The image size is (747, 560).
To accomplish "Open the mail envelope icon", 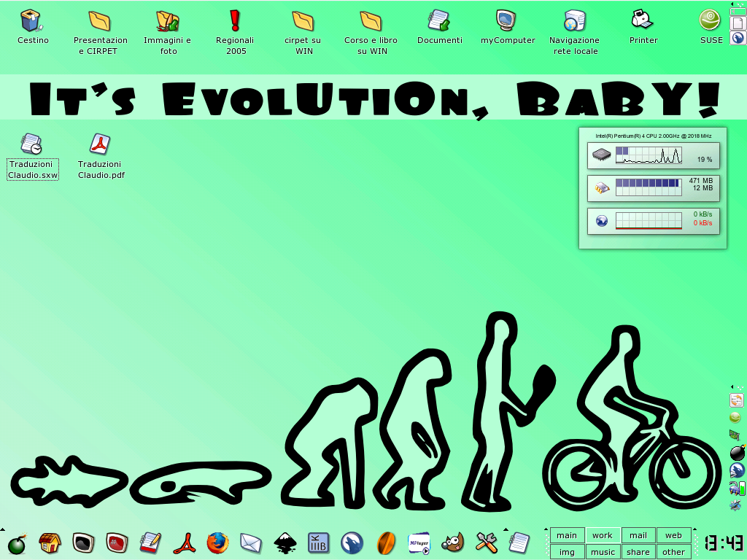I will click(251, 544).
